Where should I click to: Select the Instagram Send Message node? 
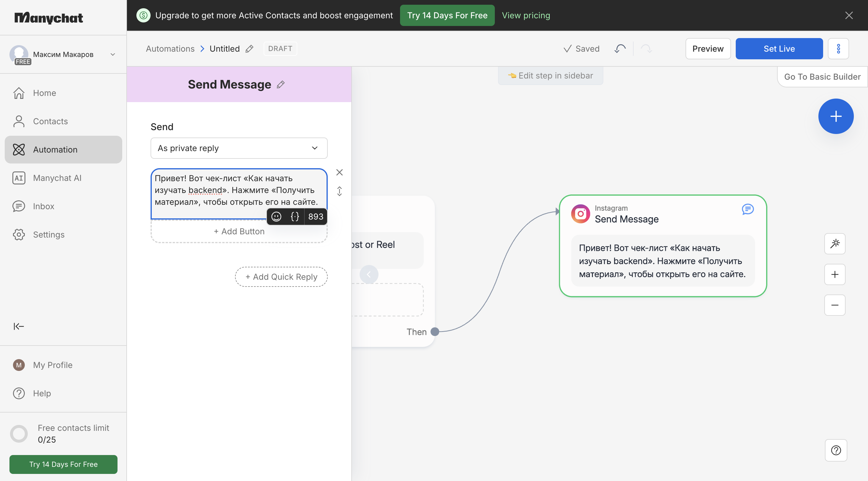(x=663, y=246)
